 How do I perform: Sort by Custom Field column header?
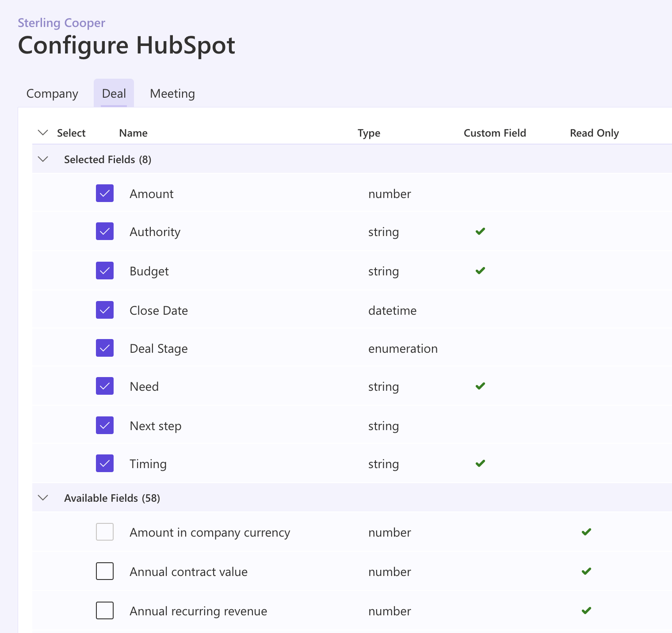[495, 133]
